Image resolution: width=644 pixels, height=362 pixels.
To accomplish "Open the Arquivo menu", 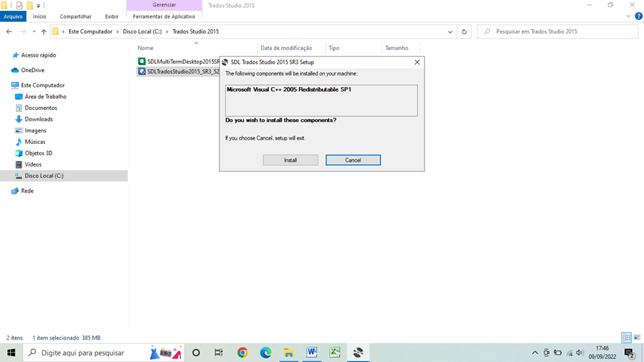I will point(13,17).
